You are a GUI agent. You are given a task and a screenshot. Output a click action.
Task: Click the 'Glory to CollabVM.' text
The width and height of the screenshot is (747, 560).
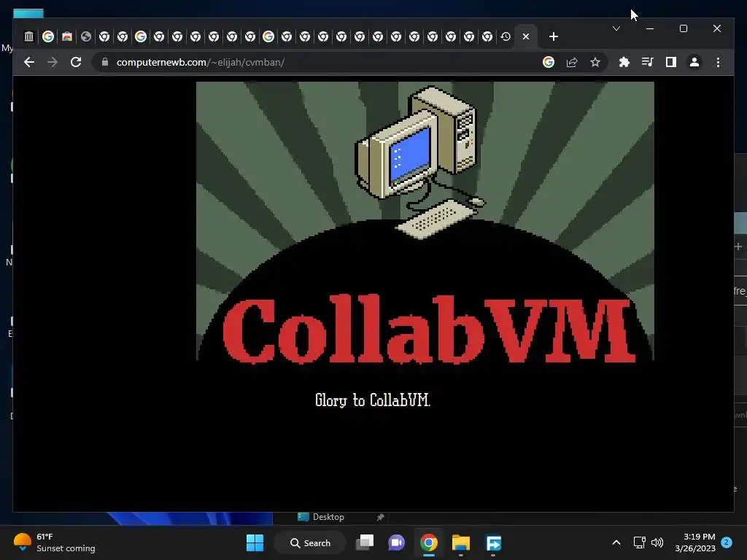(373, 400)
